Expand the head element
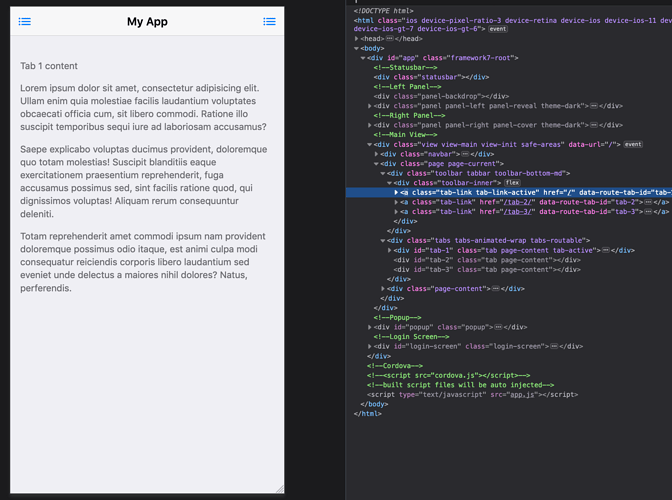 357,39
